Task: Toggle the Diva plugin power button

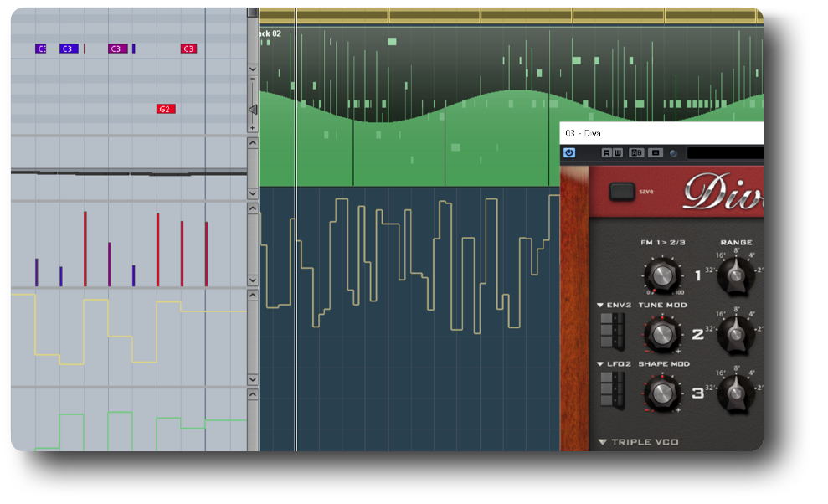Action: point(569,153)
